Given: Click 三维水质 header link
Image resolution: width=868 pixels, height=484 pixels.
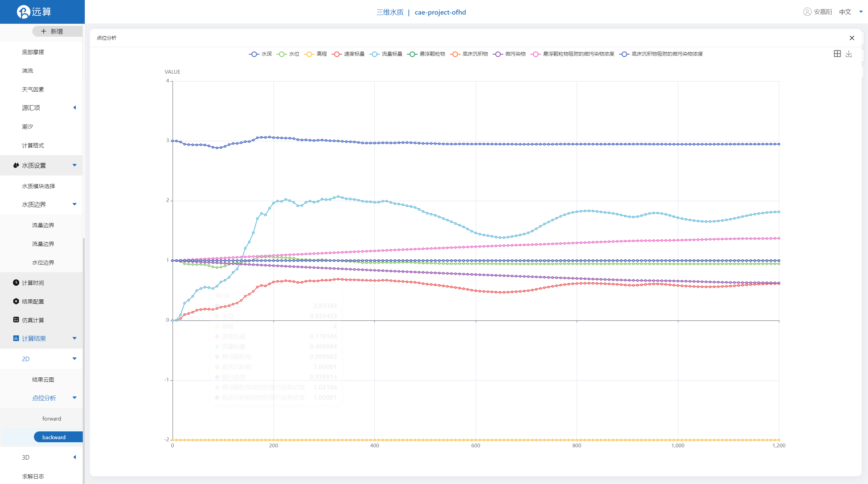Looking at the screenshot, I should click(390, 12).
